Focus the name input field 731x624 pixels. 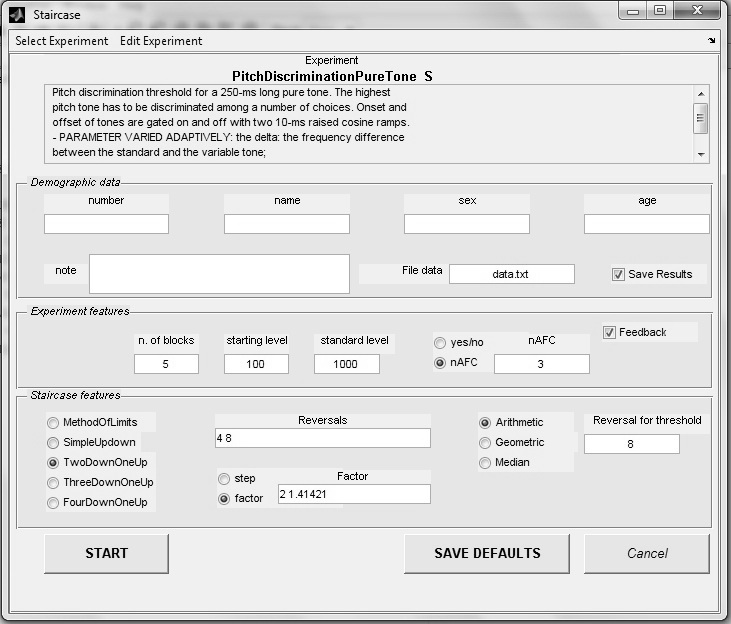(287, 224)
